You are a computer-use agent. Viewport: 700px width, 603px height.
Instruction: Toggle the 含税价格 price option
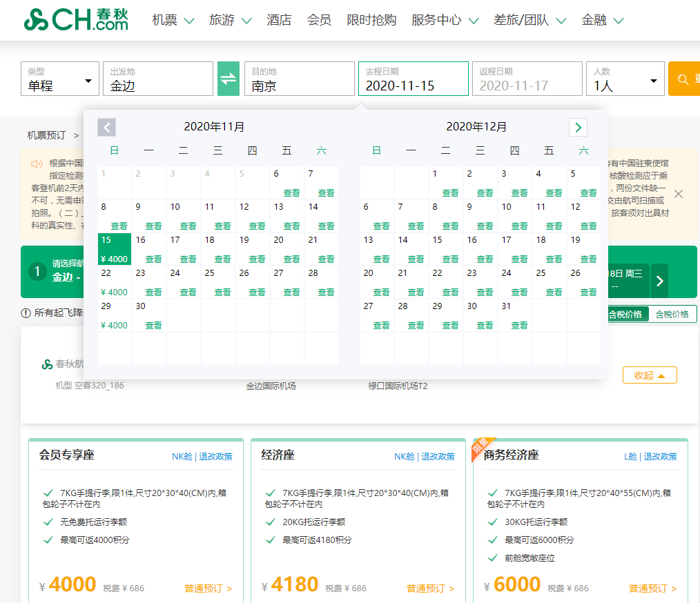tap(672, 315)
